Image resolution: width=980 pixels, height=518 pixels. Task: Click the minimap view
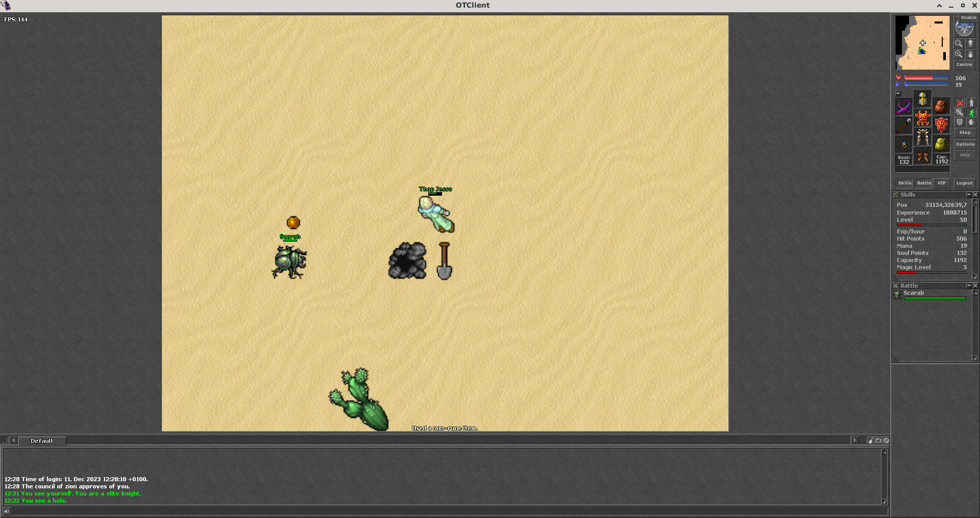[x=922, y=43]
